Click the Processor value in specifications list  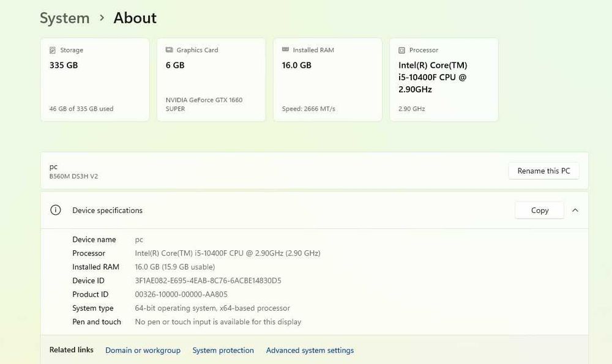(x=228, y=253)
